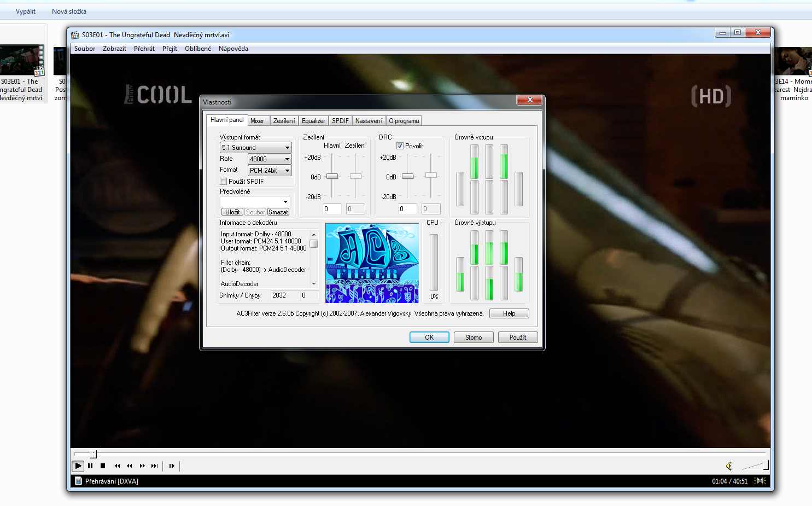Click the Help button

pyautogui.click(x=509, y=313)
